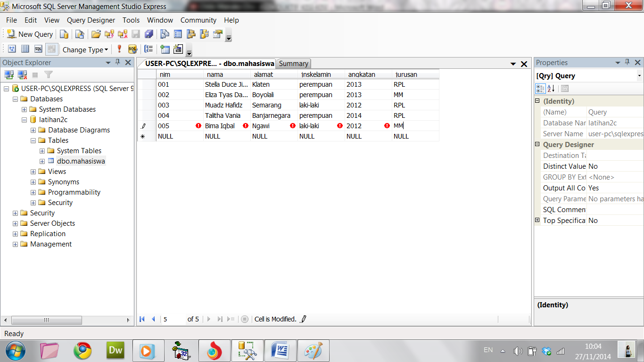Click the red Execute SQL exclamation icon
Image resolution: width=644 pixels, height=362 pixels.
(119, 49)
